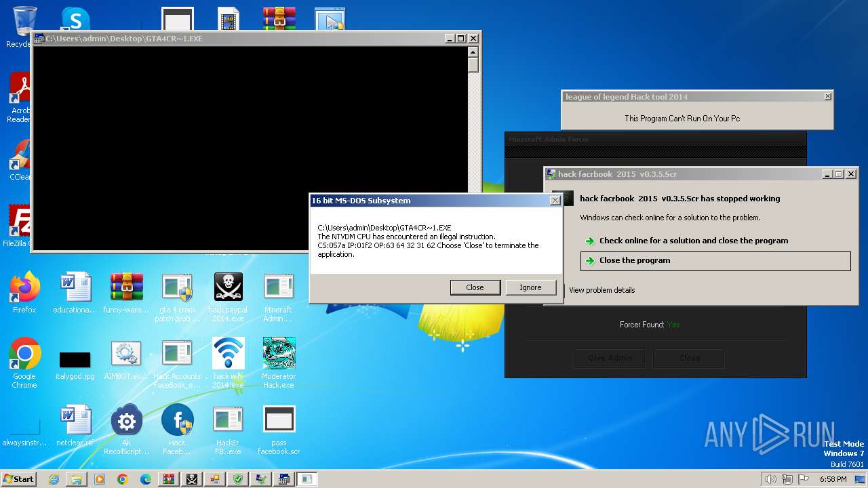Select the alwaysinstr... desktop shortcut
The height and width of the screenshot is (488, 868).
tap(24, 434)
